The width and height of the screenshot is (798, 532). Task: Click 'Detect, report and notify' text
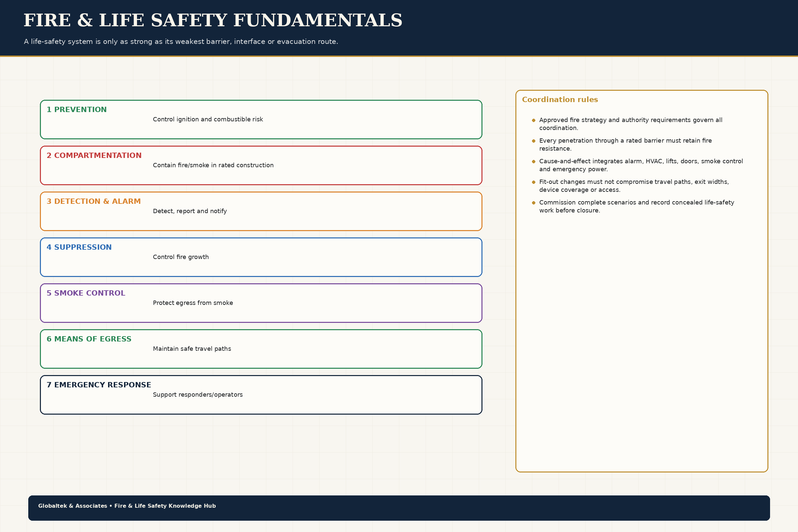(190, 211)
